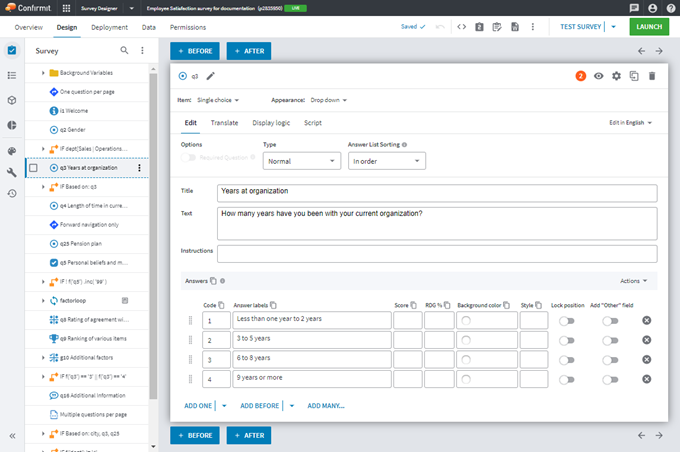Tick the checkbox beside q3 Years at organization
The image size is (680, 452).
pyautogui.click(x=33, y=168)
